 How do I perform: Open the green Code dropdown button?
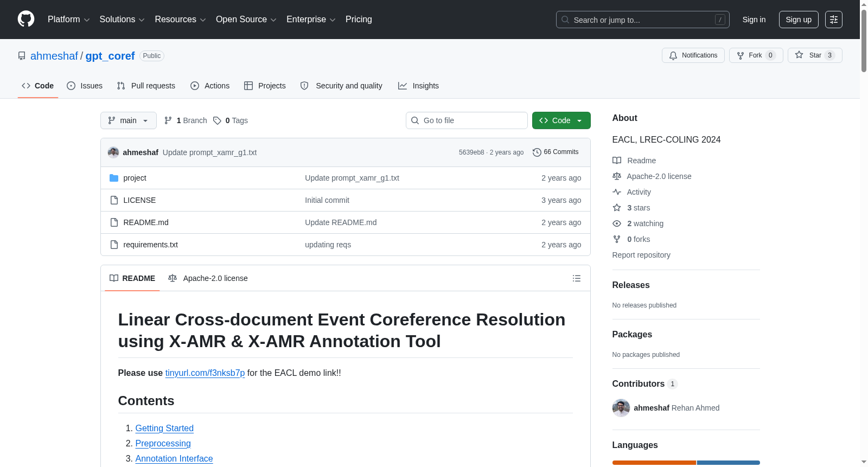[x=561, y=120]
